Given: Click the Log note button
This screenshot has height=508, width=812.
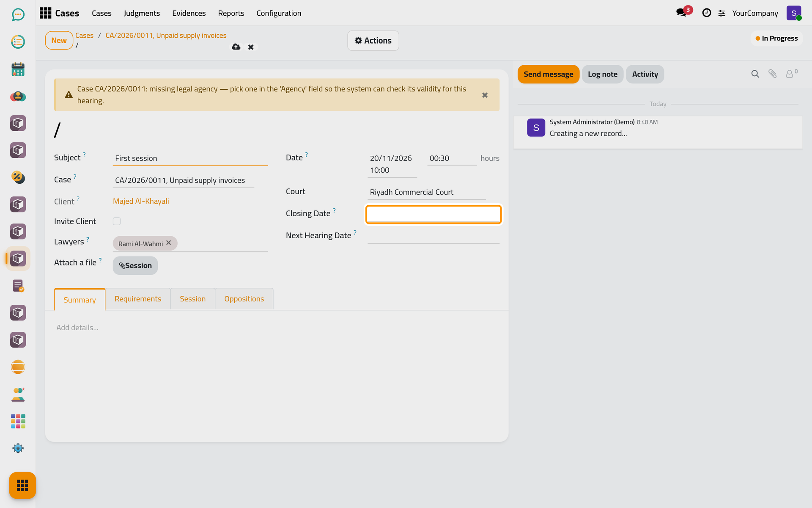Looking at the screenshot, I should point(602,74).
